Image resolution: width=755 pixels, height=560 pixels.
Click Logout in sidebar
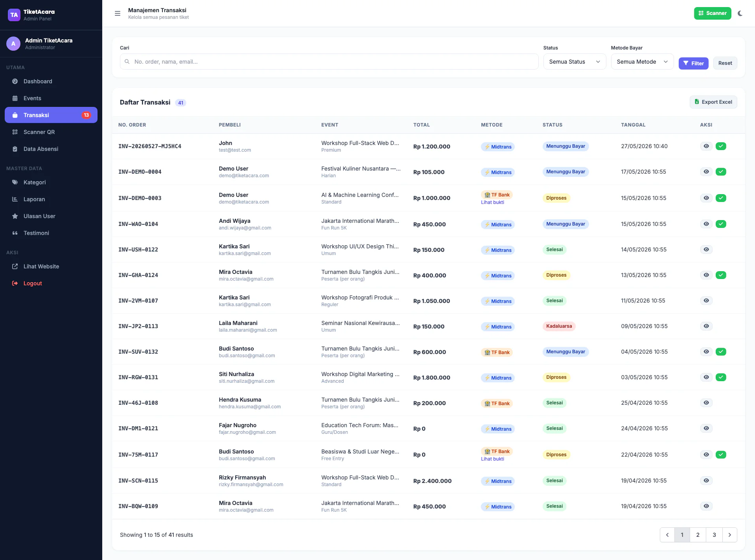[x=51, y=283]
